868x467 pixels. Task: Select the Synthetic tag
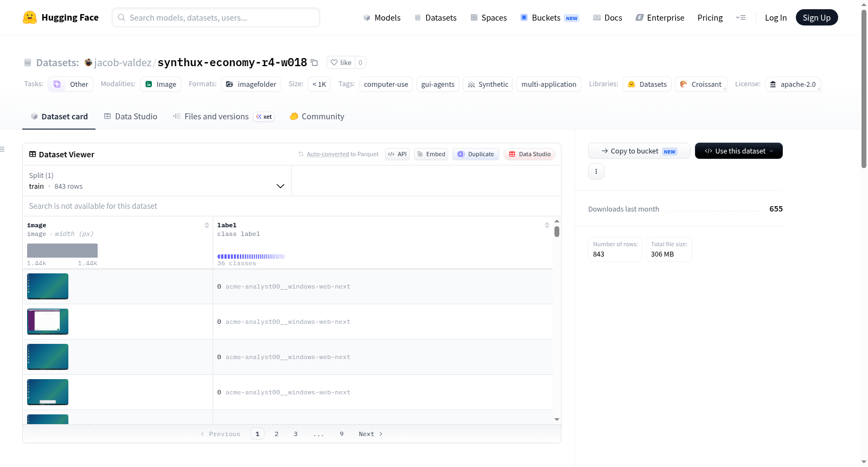click(488, 84)
